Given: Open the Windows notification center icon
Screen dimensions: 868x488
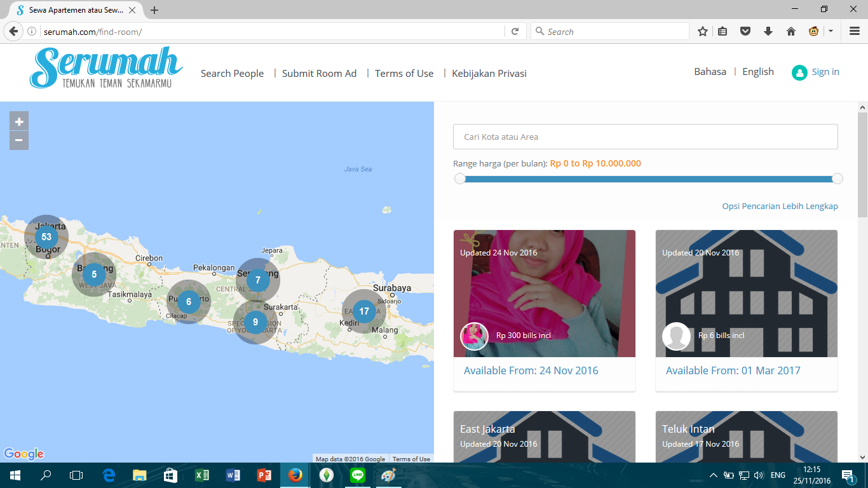Looking at the screenshot, I should pyautogui.click(x=848, y=475).
